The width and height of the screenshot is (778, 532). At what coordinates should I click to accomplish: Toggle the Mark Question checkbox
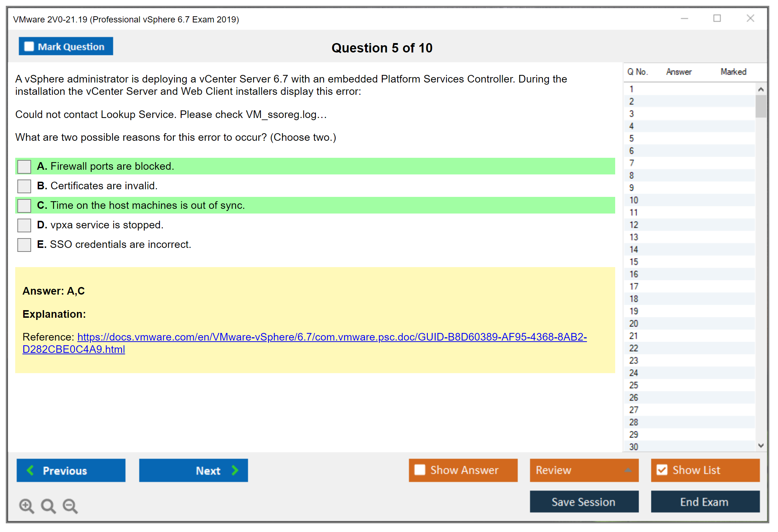tap(29, 47)
